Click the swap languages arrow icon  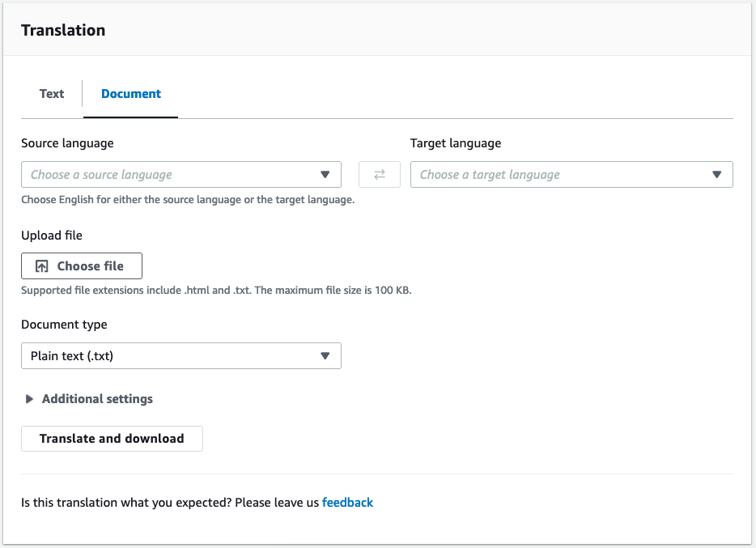(x=379, y=174)
